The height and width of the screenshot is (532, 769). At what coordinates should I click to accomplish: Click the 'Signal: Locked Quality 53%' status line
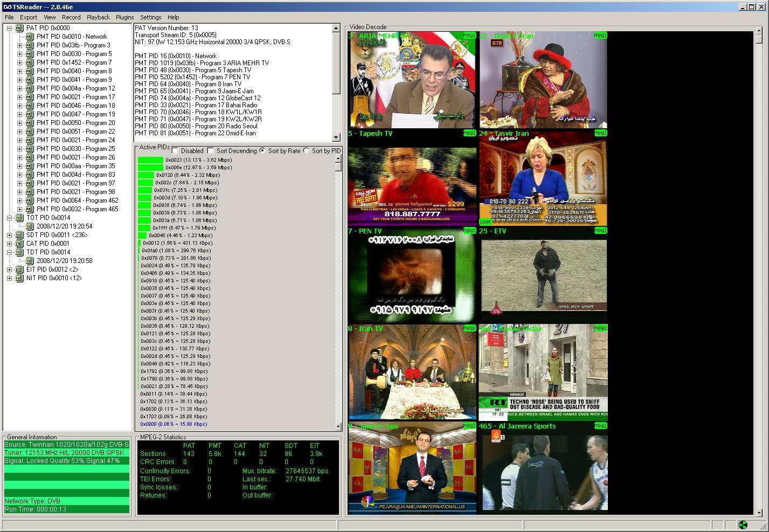pos(67,461)
